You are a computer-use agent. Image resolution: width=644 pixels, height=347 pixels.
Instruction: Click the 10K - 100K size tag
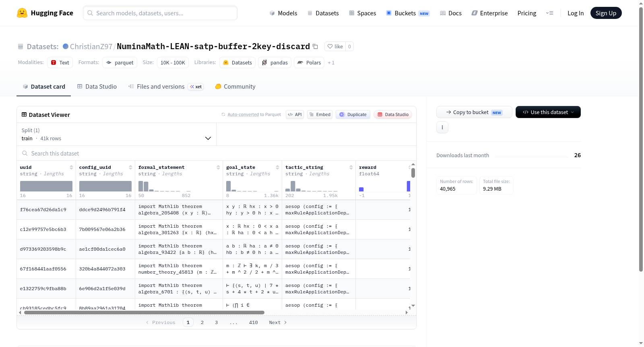point(173,62)
